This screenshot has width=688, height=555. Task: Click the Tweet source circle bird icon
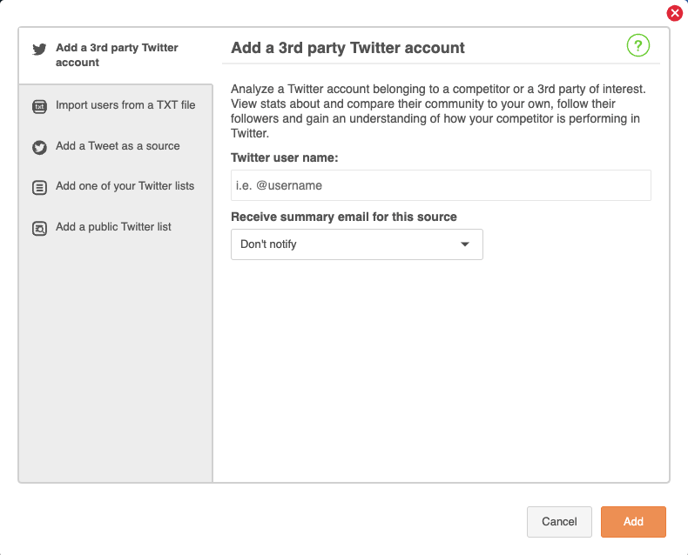[39, 147]
